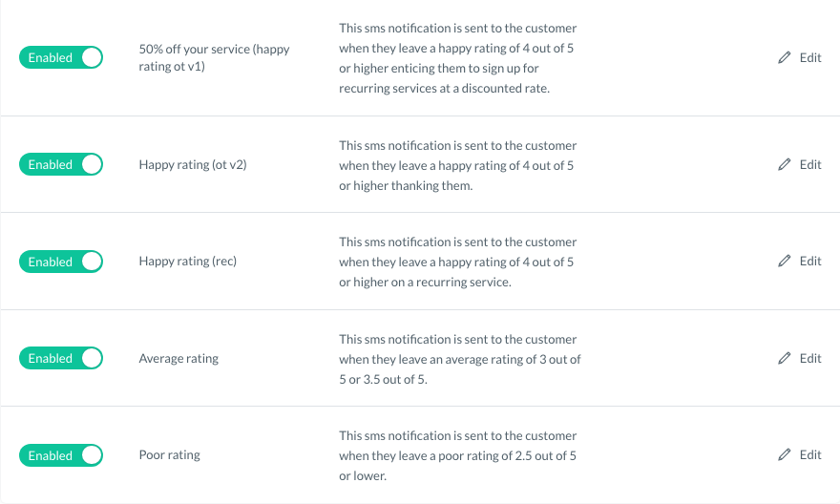840x504 pixels.
Task: Toggle off the Happy rating (ot v2) notification
Action: click(x=61, y=164)
